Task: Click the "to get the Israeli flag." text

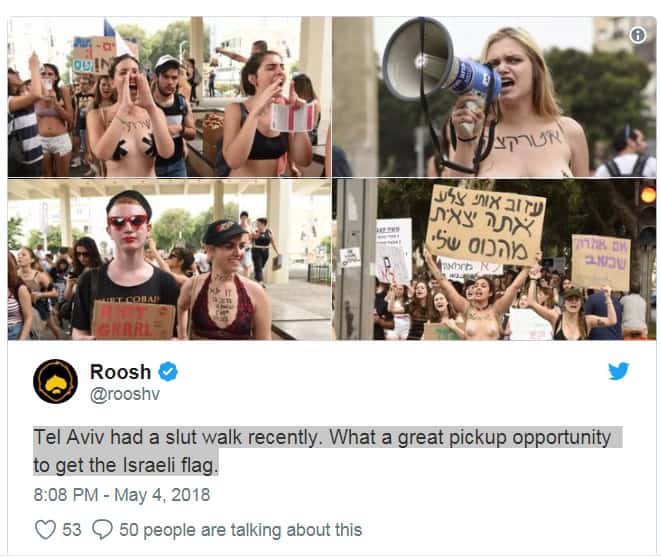Action: click(126, 465)
